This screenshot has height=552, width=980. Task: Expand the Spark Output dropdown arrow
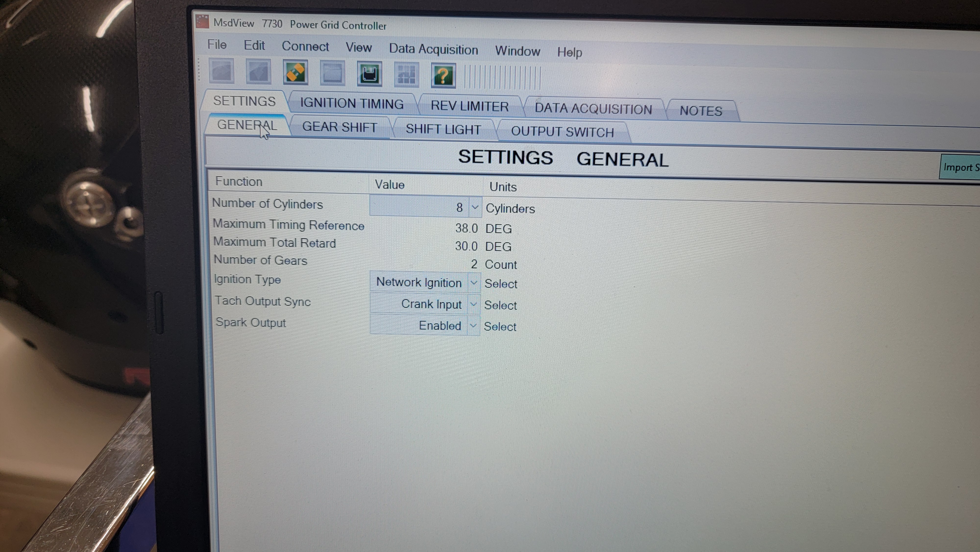473,326
